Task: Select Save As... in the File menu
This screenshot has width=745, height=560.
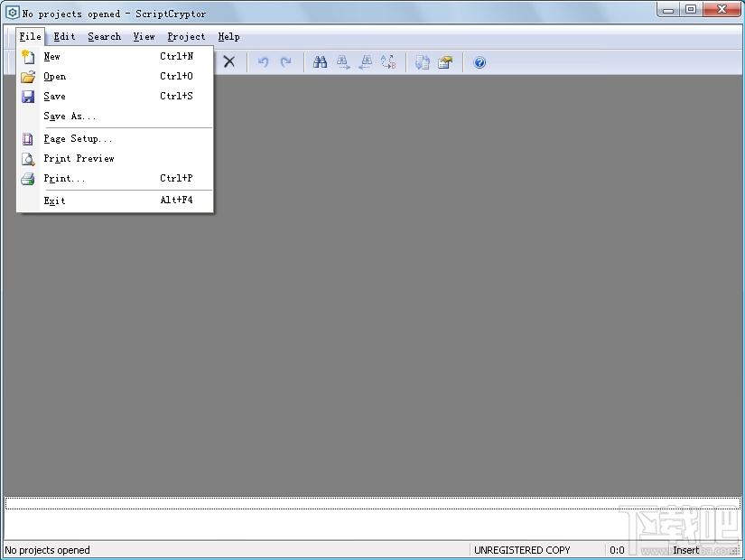Action: coord(115,117)
